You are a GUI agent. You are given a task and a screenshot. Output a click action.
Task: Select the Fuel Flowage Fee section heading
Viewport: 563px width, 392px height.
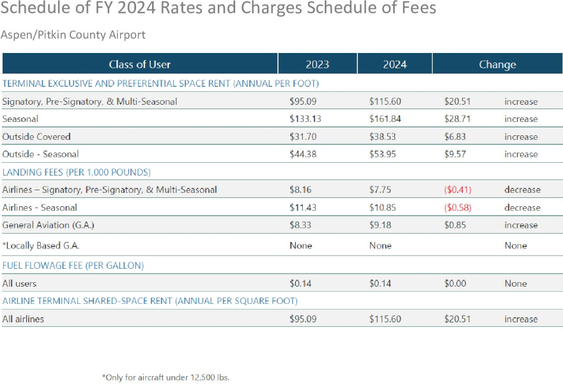click(73, 266)
